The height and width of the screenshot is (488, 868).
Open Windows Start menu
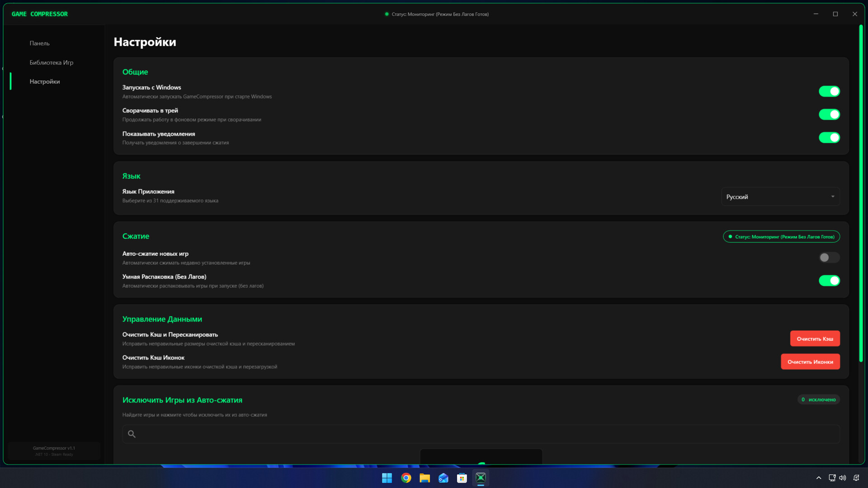(x=387, y=478)
